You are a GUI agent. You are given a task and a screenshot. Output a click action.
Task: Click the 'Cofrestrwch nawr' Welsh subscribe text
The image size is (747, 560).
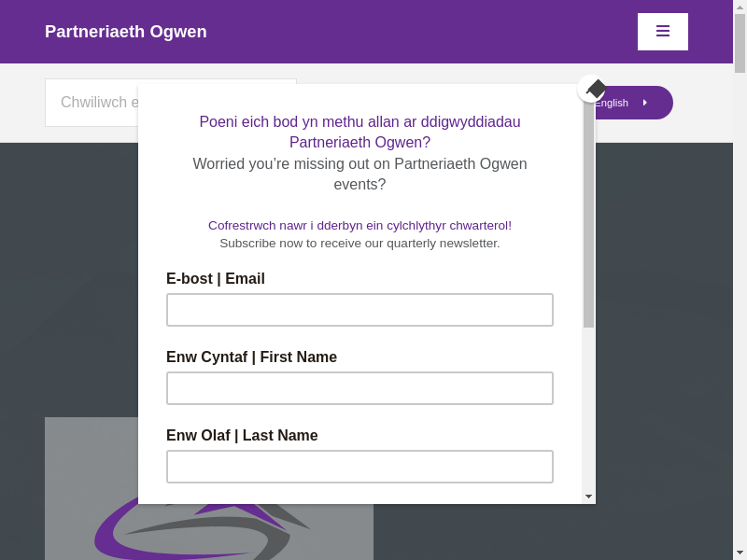click(359, 226)
